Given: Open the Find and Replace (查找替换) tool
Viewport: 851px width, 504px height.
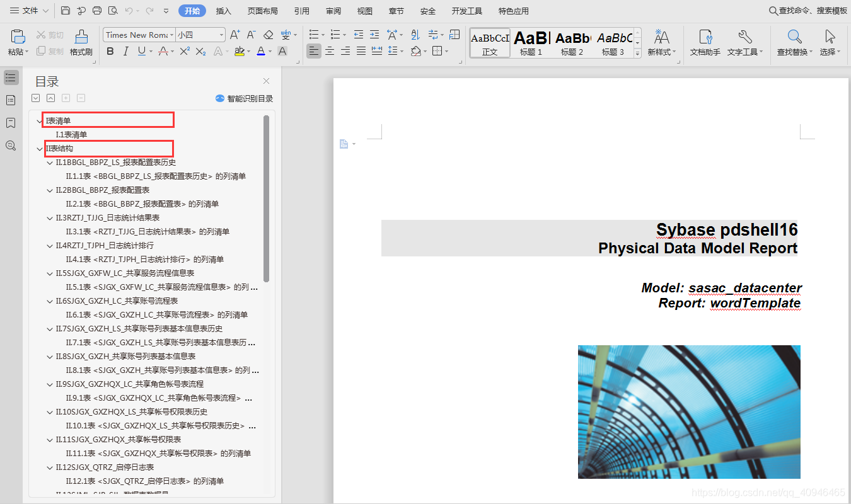Looking at the screenshot, I should click(794, 43).
